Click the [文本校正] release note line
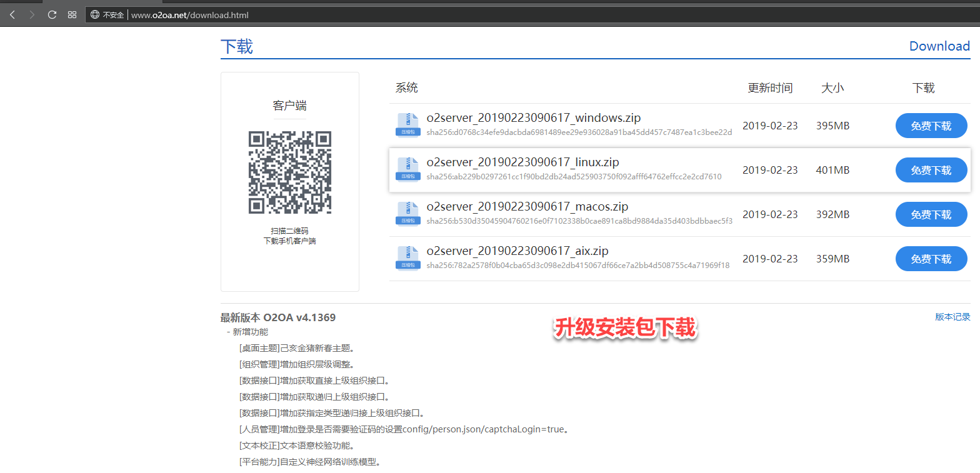The image size is (980, 473). tap(297, 446)
